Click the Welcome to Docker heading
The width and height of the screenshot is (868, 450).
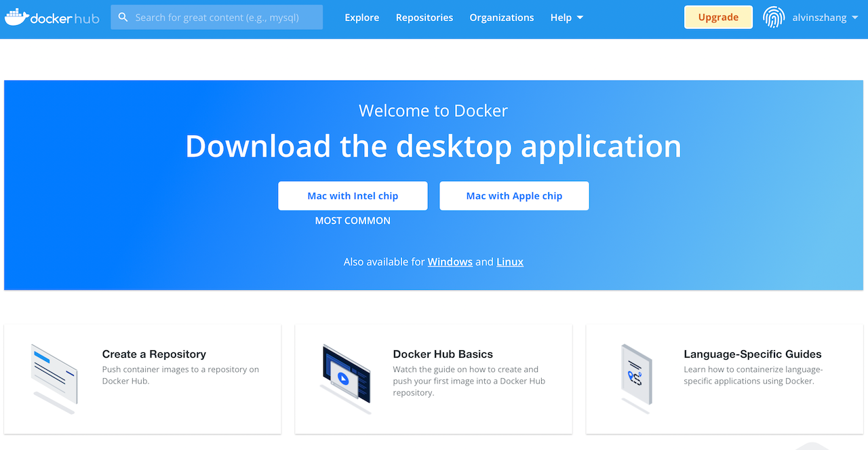click(x=433, y=111)
